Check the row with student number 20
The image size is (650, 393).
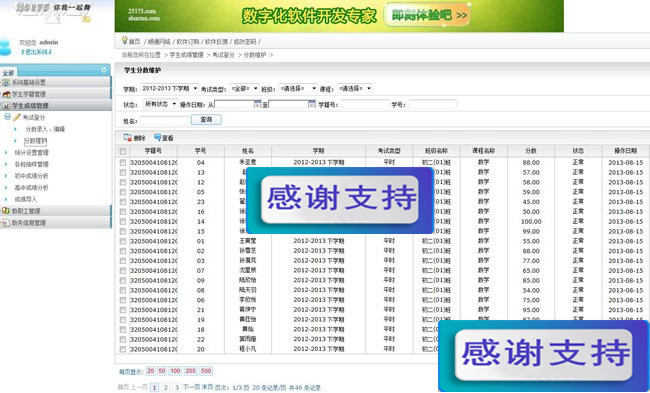tap(123, 349)
